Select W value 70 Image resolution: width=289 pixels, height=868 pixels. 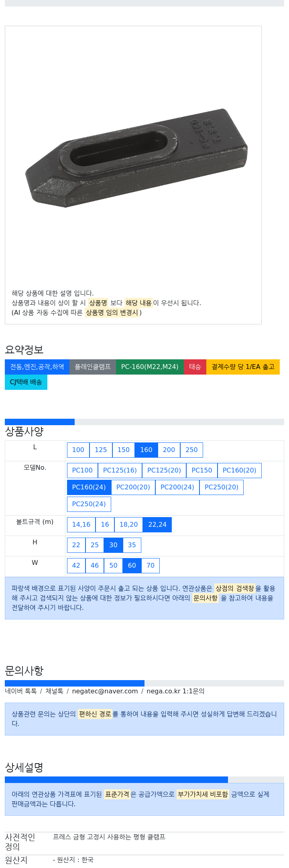(151, 566)
